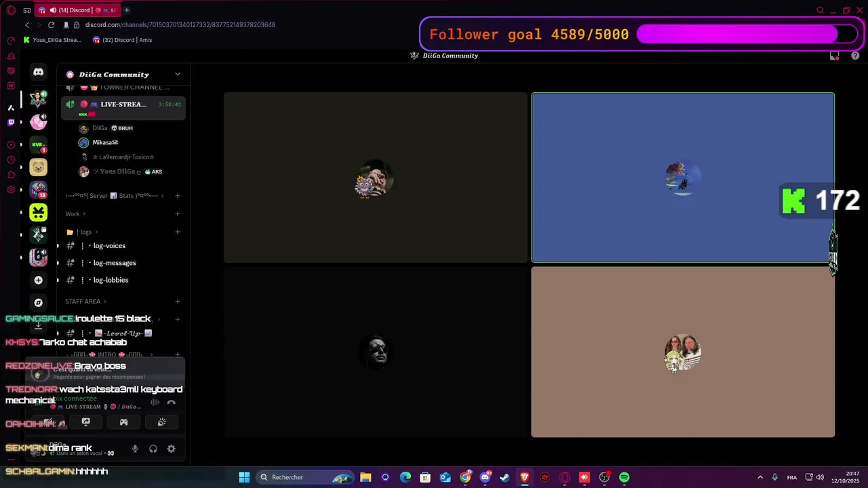
Task: Toggle camera in voice panel
Action: click(x=49, y=422)
